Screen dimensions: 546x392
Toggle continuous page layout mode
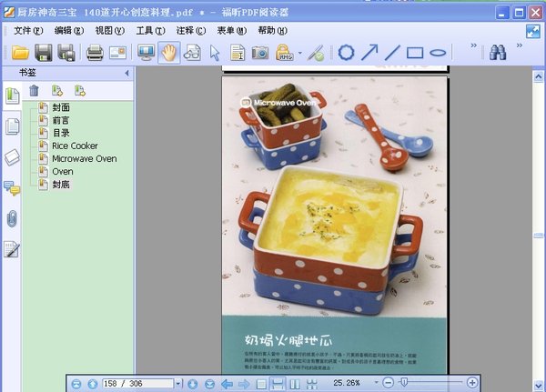(x=278, y=384)
